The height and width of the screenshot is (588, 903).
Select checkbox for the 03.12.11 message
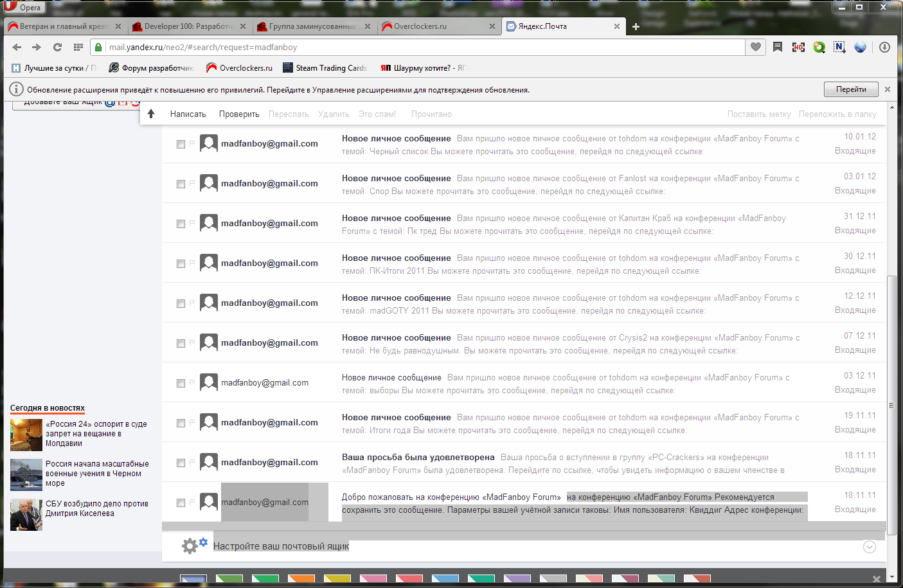tap(181, 384)
